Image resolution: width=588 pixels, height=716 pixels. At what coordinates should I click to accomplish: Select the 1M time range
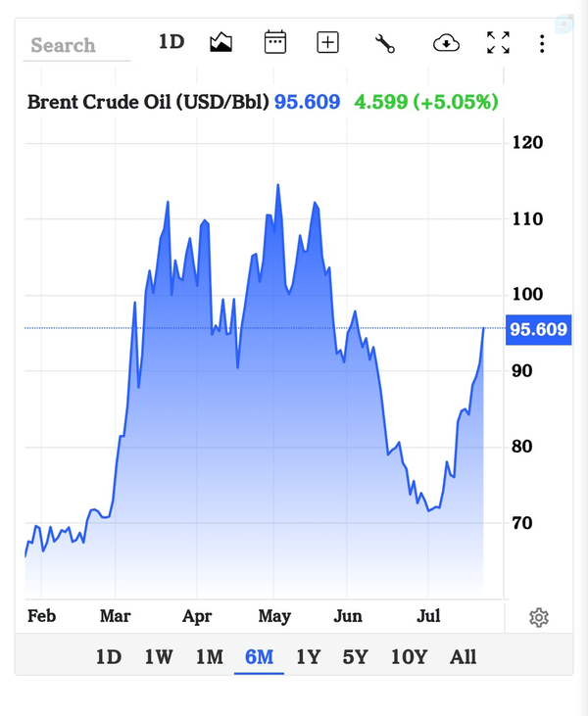210,657
